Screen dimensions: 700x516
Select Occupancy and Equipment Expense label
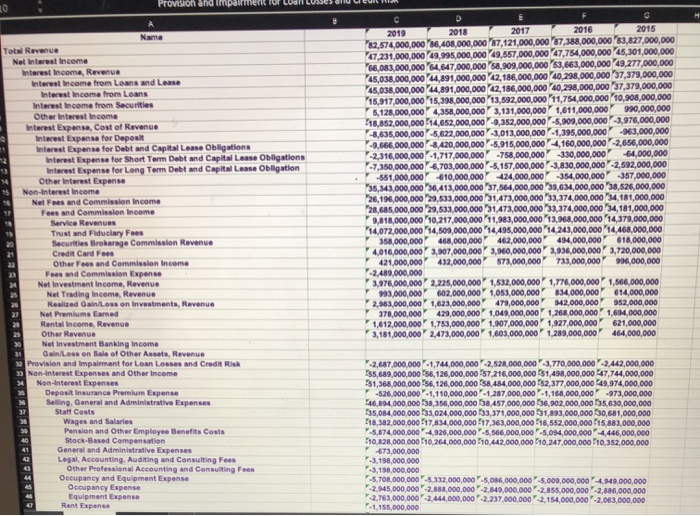coord(124,478)
